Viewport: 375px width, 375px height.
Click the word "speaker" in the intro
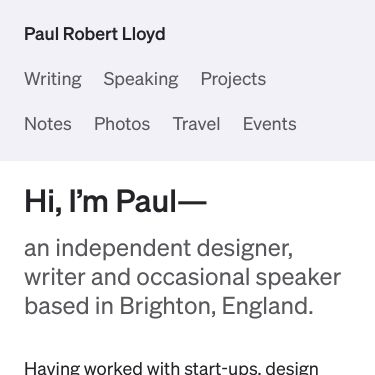(298, 277)
